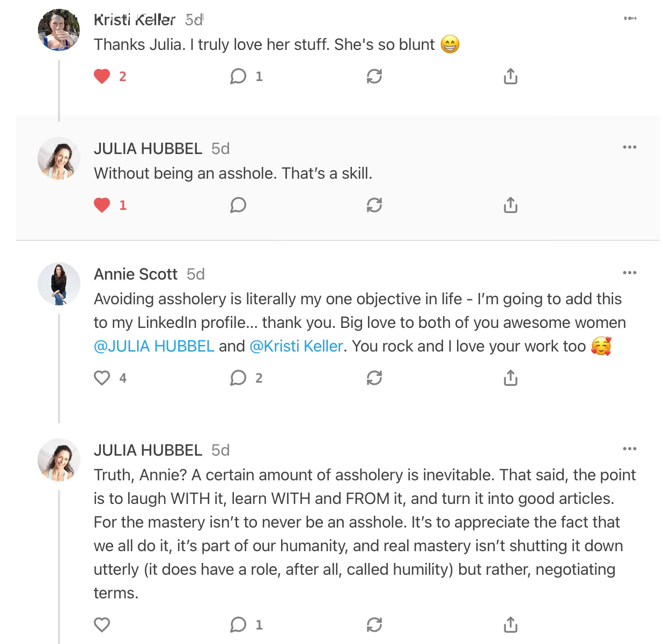The image size is (663, 644).
Task: Restack Kristi Keller's comment
Action: point(374,77)
